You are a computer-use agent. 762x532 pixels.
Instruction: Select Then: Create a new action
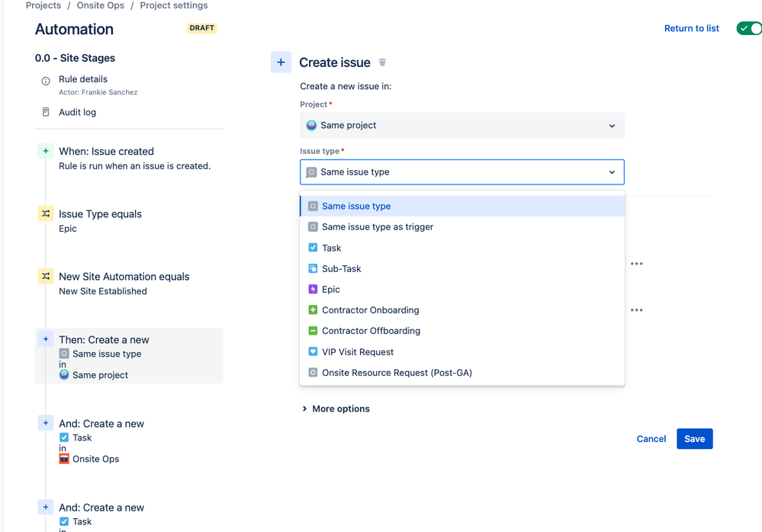(129, 356)
